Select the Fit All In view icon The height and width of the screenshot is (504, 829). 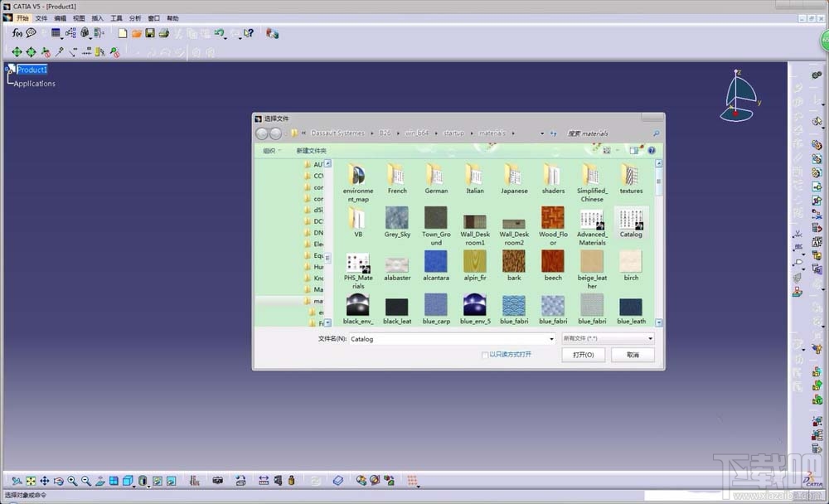31,481
